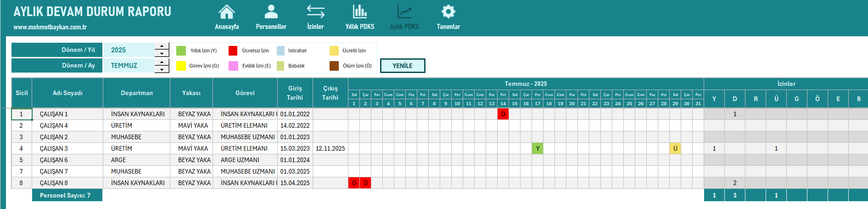Open the Personeller person icon
This screenshot has width=868, height=209.
coord(271,11)
